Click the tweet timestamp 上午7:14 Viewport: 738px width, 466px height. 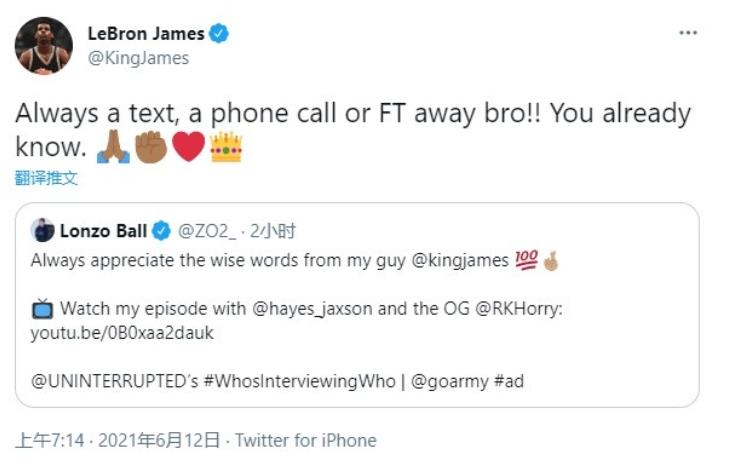coord(50,441)
